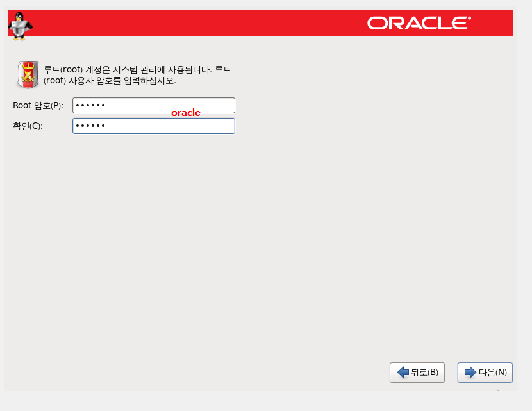
Task: Go back with the 뒤로(B) button
Action: pos(417,373)
